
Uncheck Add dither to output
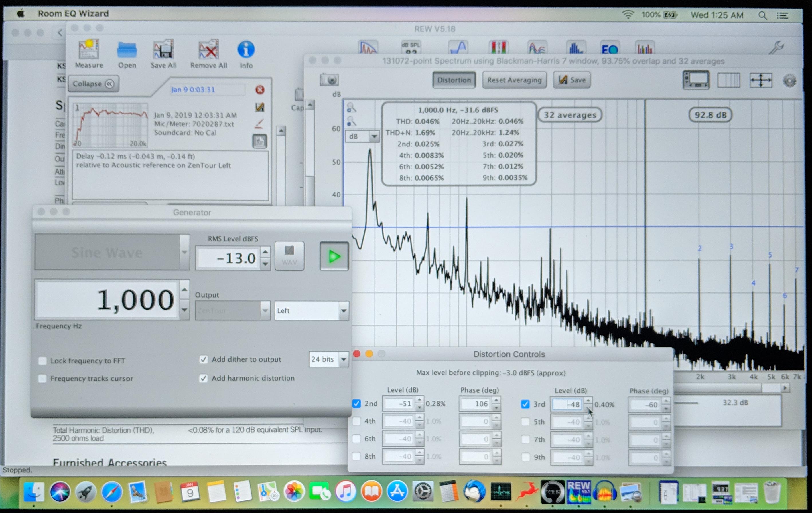click(203, 359)
